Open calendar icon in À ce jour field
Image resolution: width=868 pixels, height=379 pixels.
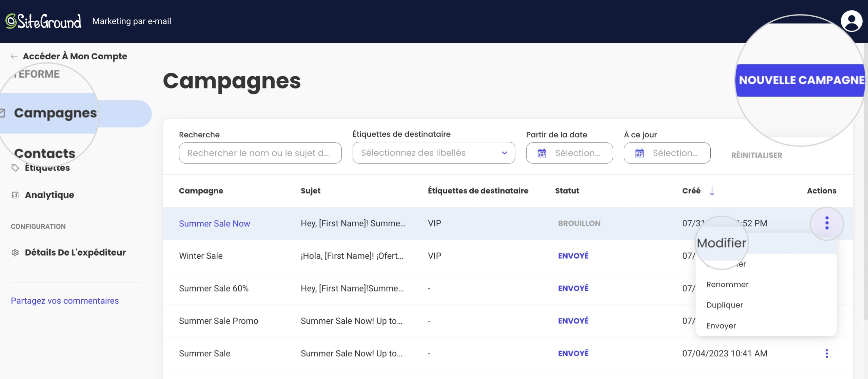(639, 153)
